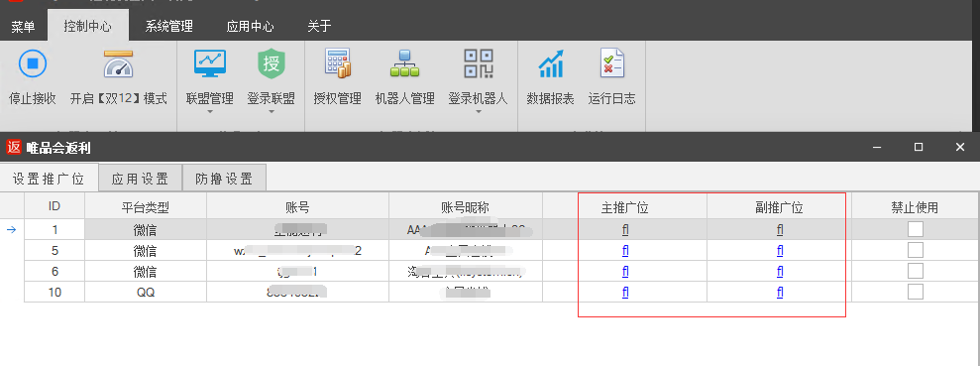This screenshot has height=366, width=980.
Task: Enable 开启【双12】模式 gauge icon
Action: pyautogui.click(x=118, y=63)
